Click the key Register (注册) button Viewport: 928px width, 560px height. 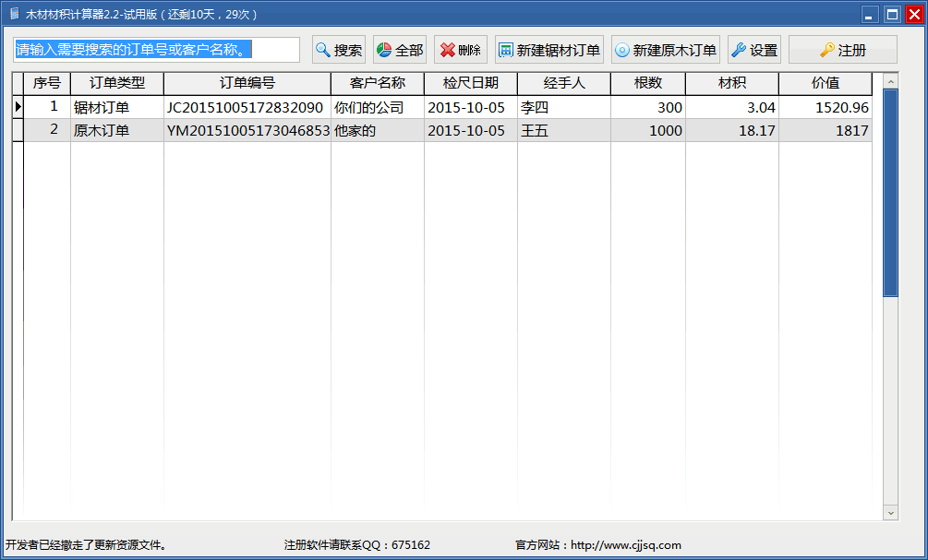pos(842,50)
